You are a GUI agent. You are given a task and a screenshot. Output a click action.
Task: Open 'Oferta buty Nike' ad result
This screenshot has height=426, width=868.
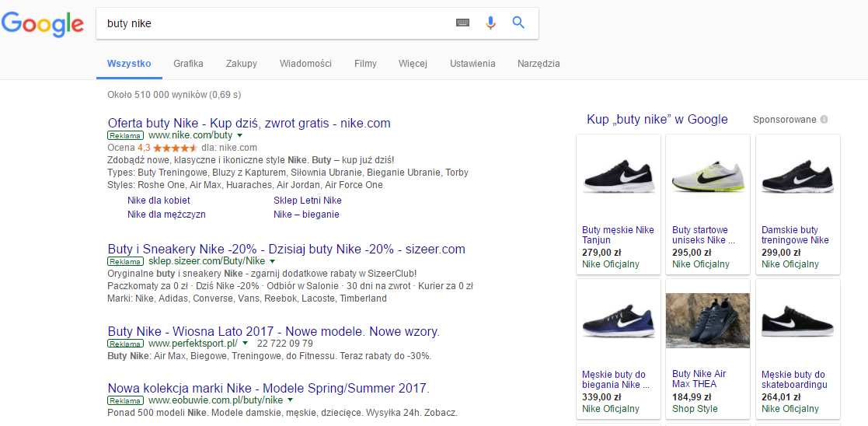click(x=249, y=123)
